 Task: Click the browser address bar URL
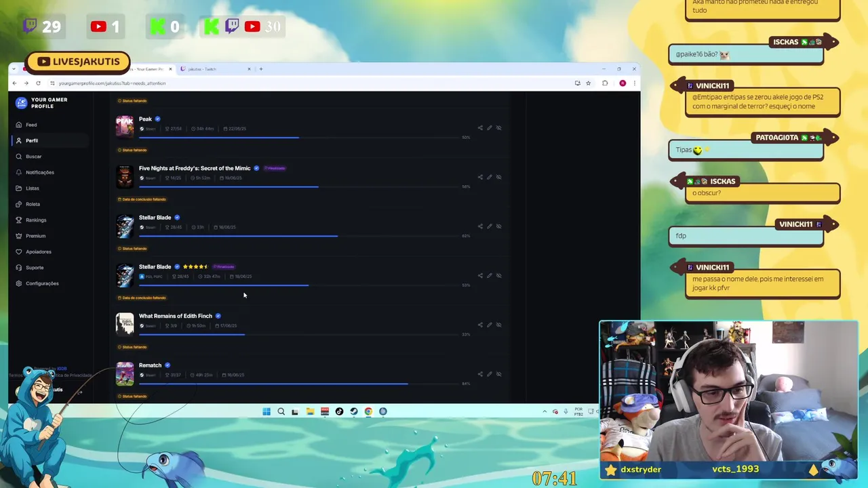point(112,83)
